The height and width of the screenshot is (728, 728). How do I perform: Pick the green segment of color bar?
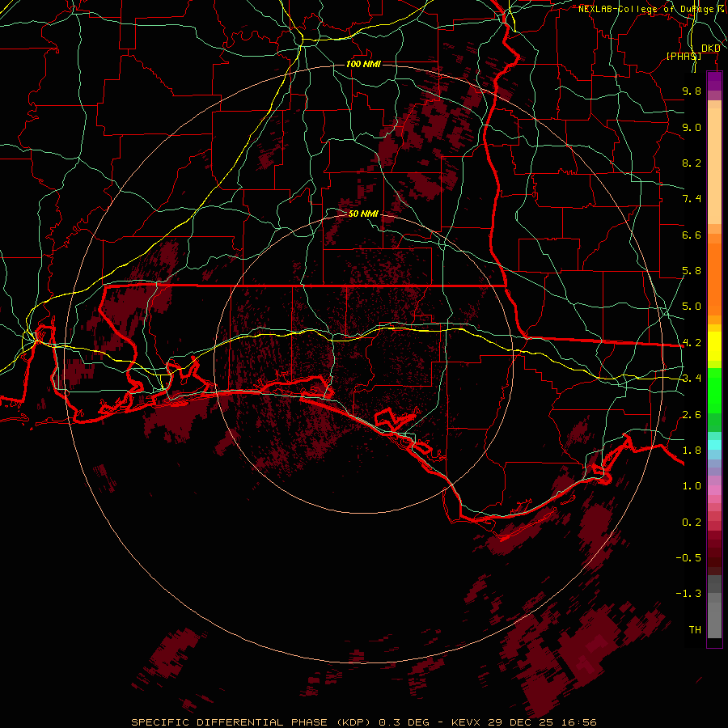click(714, 390)
